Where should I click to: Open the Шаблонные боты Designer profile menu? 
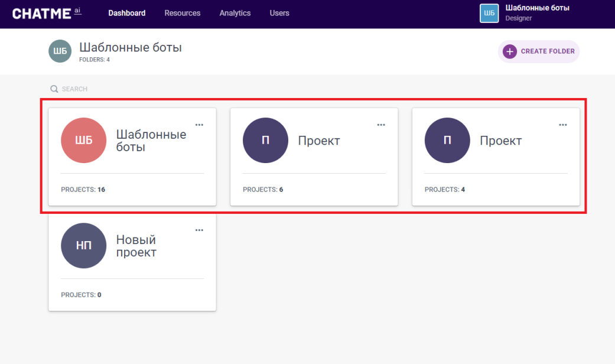pos(536,13)
